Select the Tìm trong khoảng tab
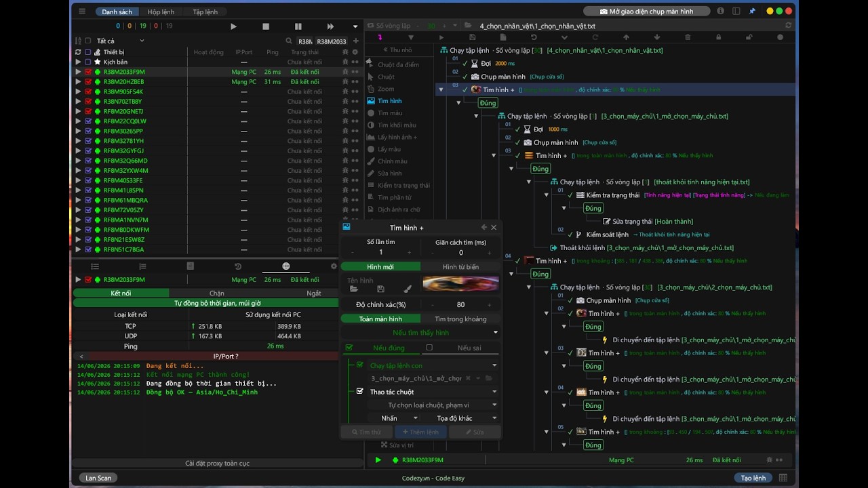The width and height of the screenshot is (868, 488). tap(460, 319)
